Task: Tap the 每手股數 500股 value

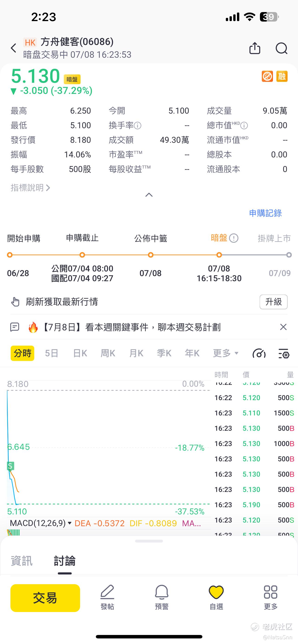Action: coord(80,169)
